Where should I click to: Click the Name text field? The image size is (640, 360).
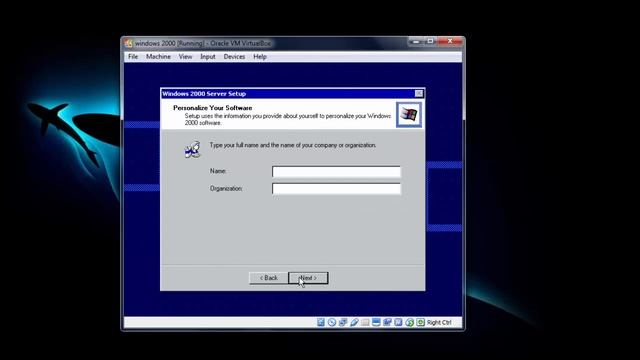point(336,171)
